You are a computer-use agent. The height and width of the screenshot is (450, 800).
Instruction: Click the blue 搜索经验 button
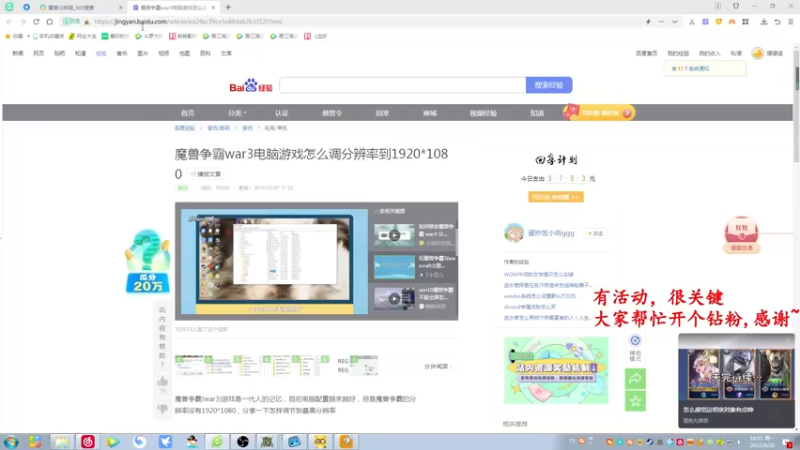click(549, 85)
